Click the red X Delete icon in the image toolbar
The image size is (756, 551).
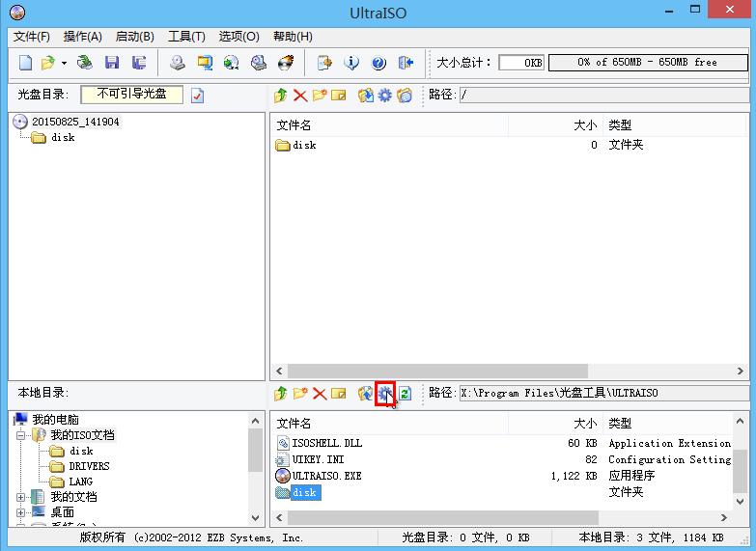pos(300,96)
